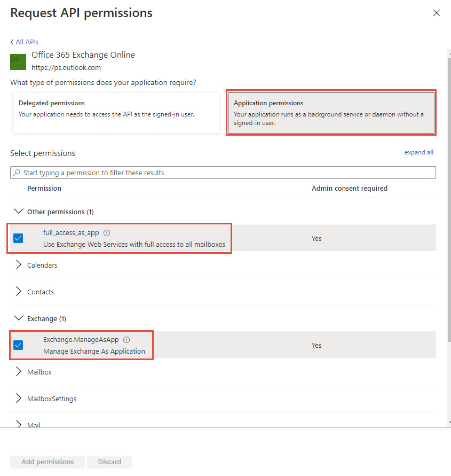
Task: Close the Request API permissions panel
Action: (437, 13)
